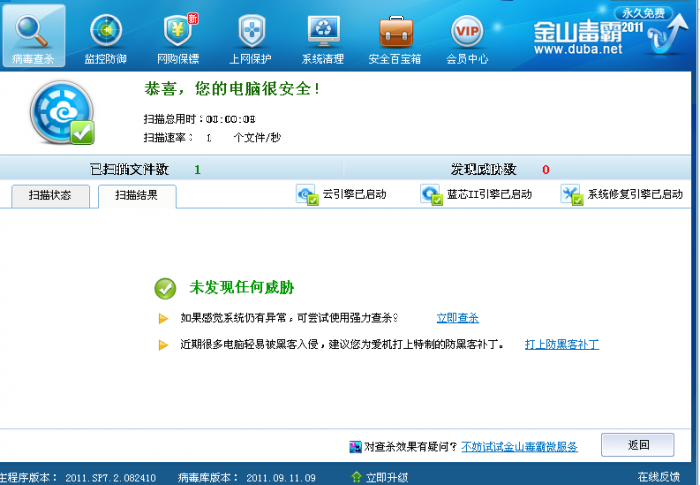Open 在线反馈 online feedback
Viewport: 700px width, 485px height.
point(658,477)
